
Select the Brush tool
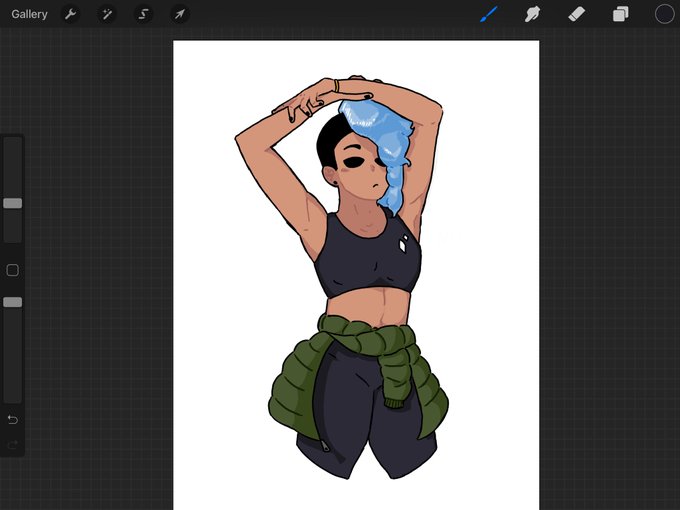pos(489,14)
